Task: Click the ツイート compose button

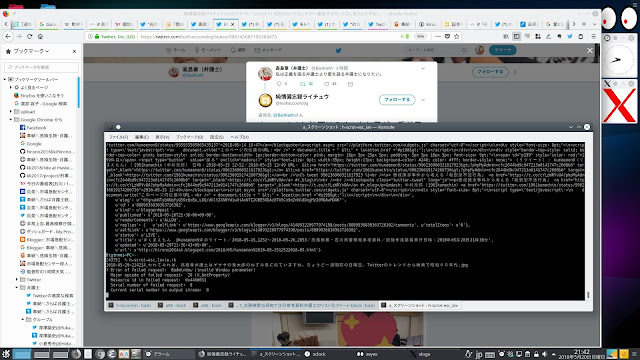Action: [502, 50]
